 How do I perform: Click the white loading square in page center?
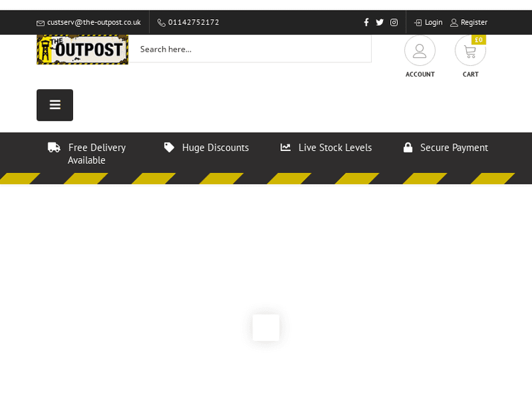pos(266,327)
